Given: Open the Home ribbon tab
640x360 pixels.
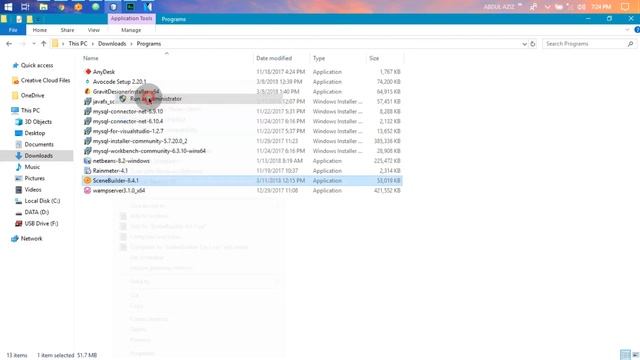Looking at the screenshot, I should tap(40, 30).
